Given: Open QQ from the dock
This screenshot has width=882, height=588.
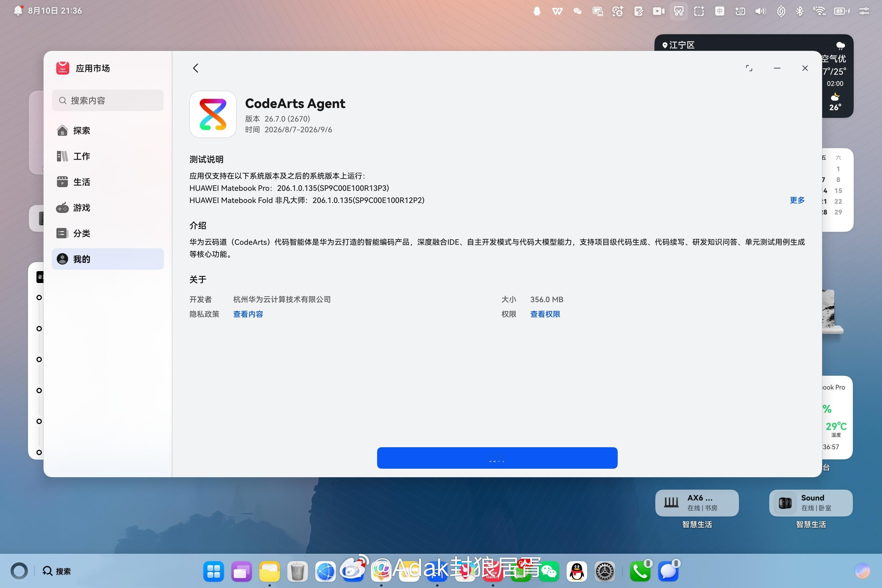Looking at the screenshot, I should tap(577, 571).
